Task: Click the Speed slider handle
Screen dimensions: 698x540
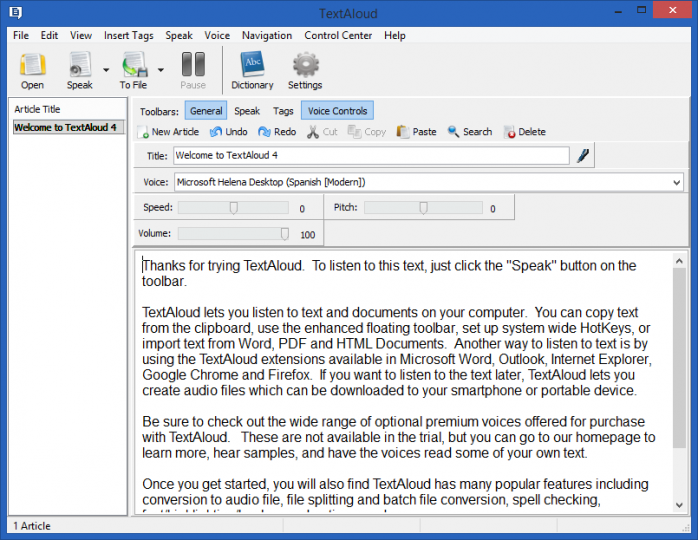Action: (x=233, y=208)
